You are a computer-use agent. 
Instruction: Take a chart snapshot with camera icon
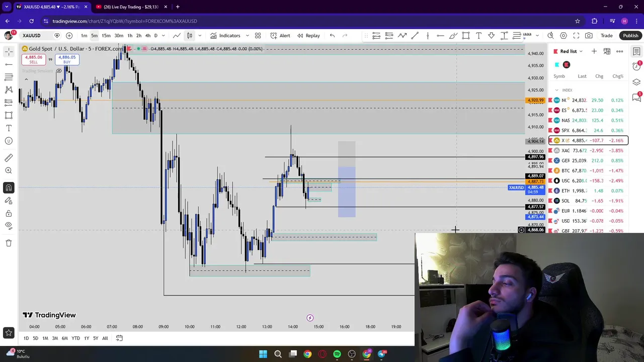[x=589, y=36]
